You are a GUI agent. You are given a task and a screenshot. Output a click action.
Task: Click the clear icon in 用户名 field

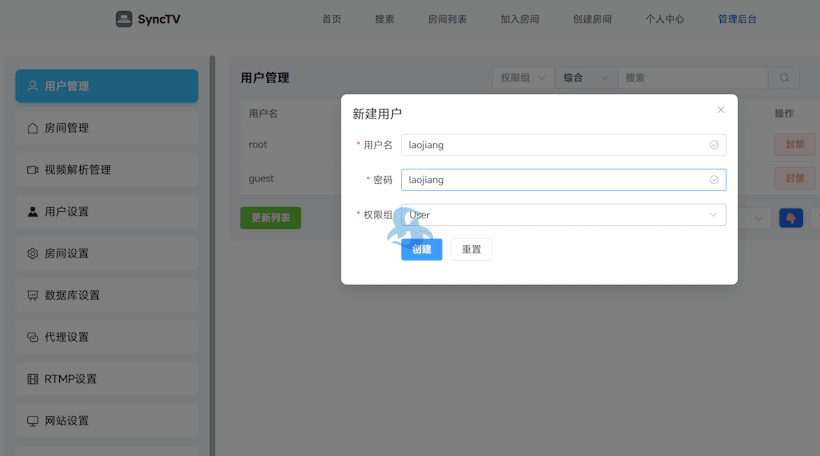pos(714,145)
